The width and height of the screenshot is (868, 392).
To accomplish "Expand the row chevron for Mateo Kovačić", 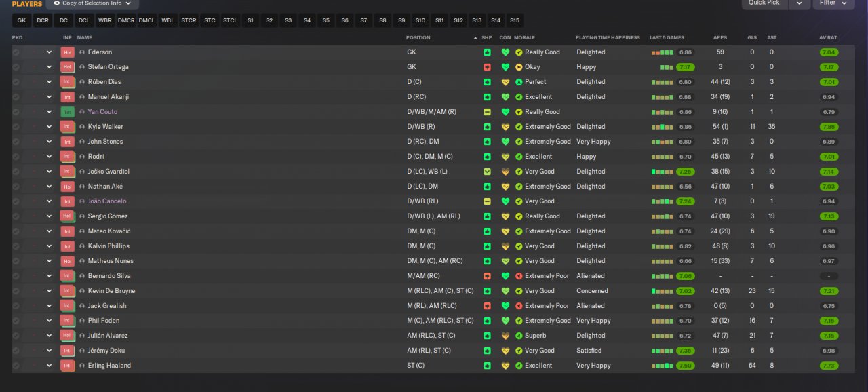I will point(49,231).
